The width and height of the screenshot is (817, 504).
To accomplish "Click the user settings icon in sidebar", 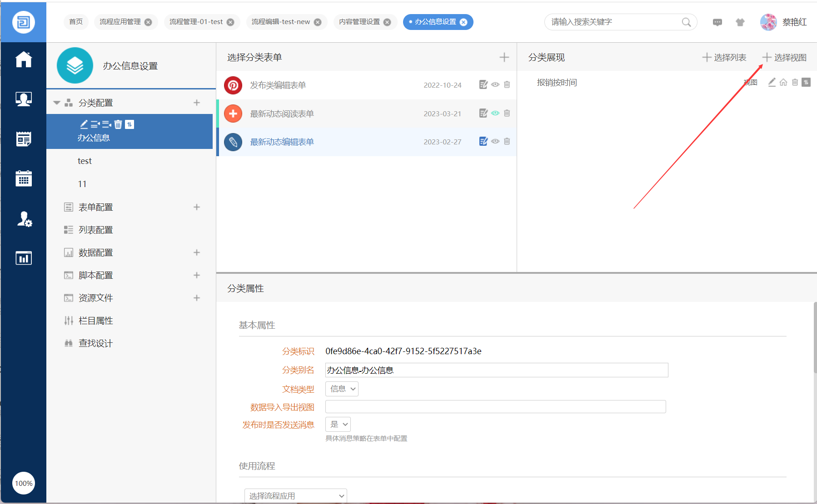I will click(24, 219).
